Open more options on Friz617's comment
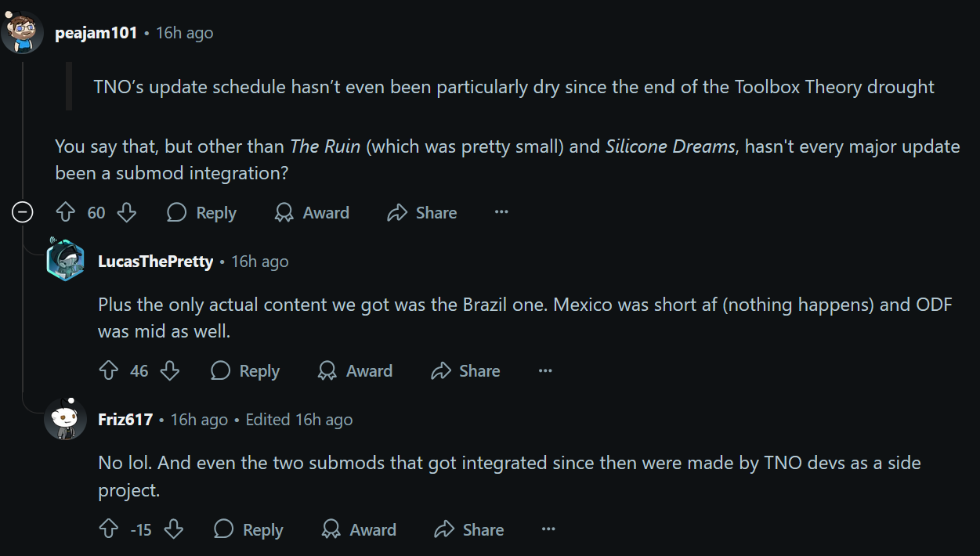This screenshot has height=556, width=980. 548,529
